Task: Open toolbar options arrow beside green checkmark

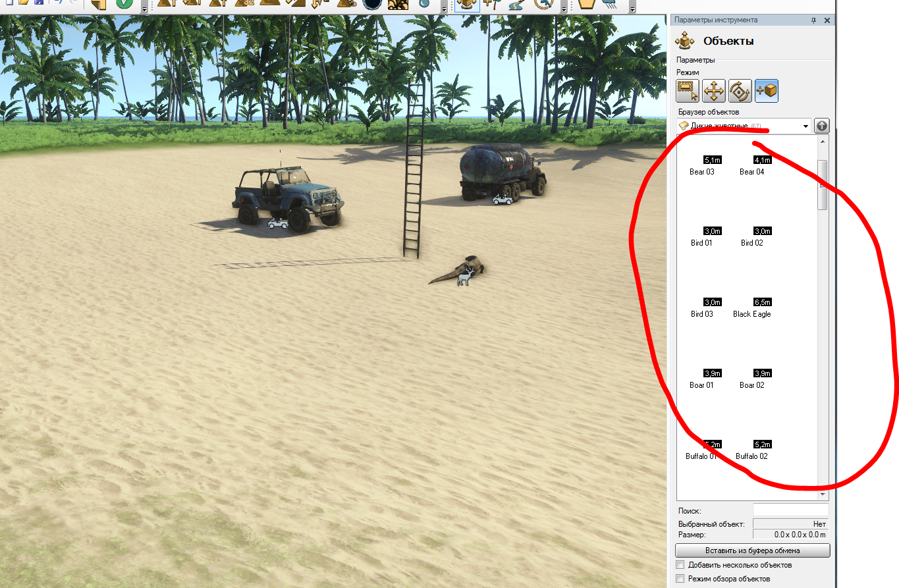Action: tap(144, 7)
